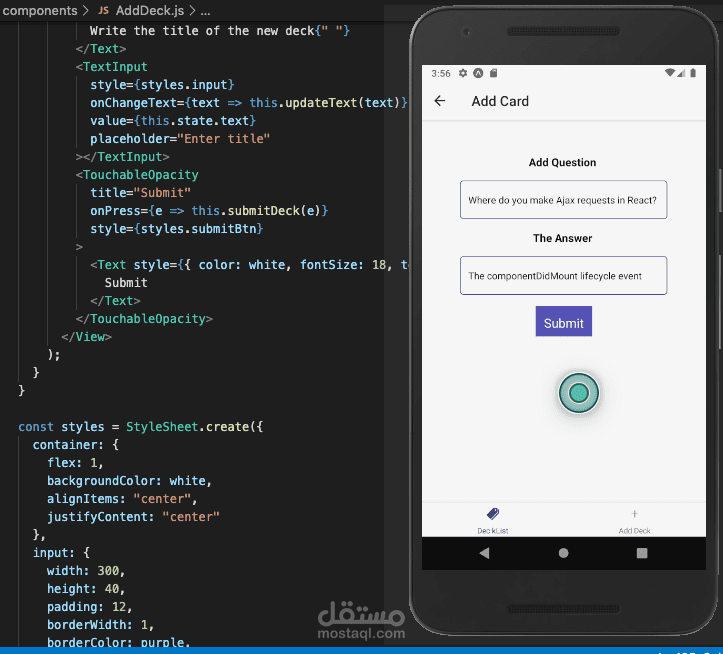This screenshot has width=723, height=654.
Task: Click the 'onPress={e => this.submitDeck(e)}' line
Action: pos(209,211)
